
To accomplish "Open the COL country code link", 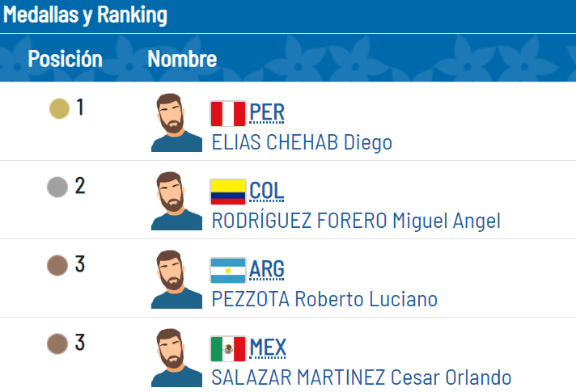I will [x=267, y=192].
